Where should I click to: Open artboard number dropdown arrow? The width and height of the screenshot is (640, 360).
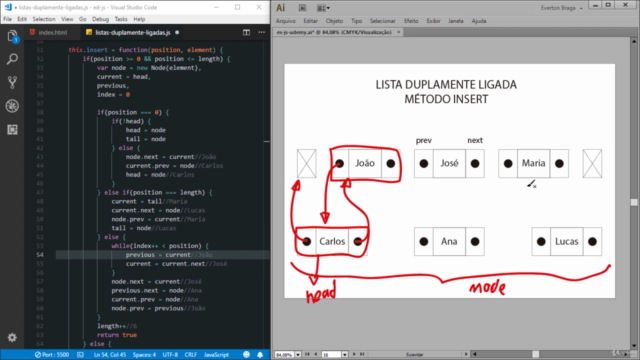345,355
